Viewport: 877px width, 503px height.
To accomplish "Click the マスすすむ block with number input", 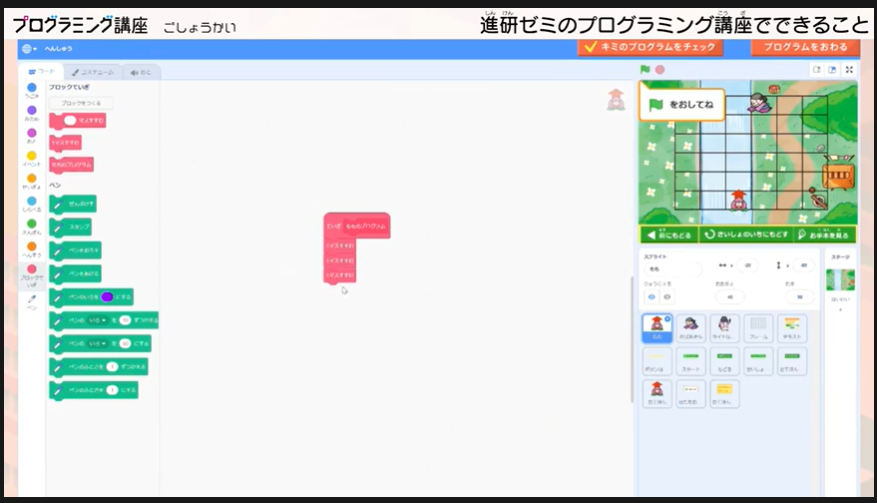I will (78, 120).
